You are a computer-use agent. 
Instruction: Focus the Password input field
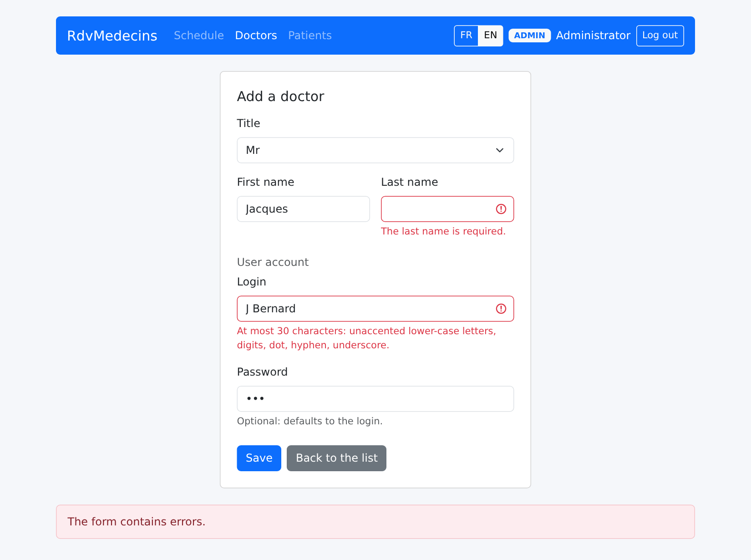[x=375, y=399]
